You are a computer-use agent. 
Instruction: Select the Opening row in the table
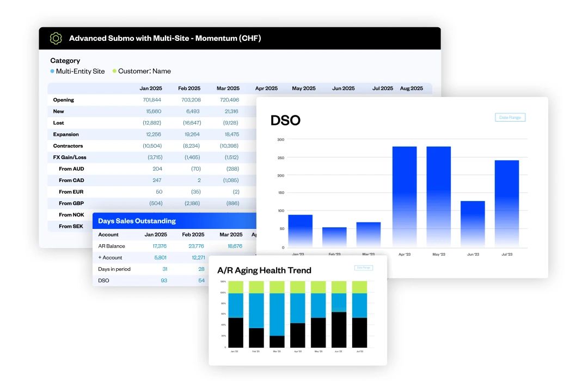pyautogui.click(x=64, y=100)
